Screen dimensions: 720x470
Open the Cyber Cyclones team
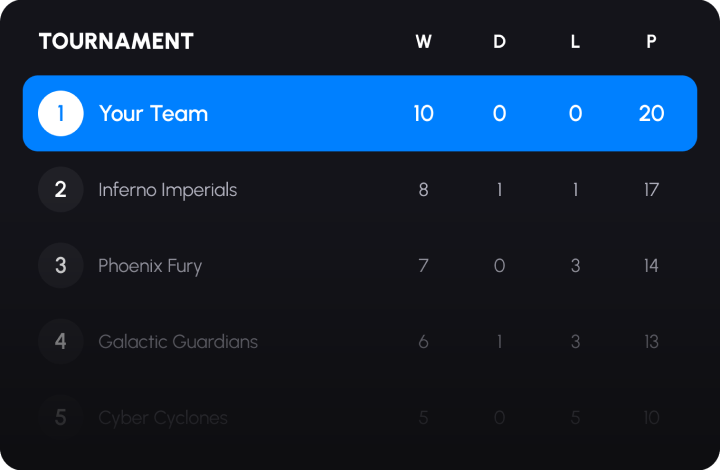coord(163,417)
